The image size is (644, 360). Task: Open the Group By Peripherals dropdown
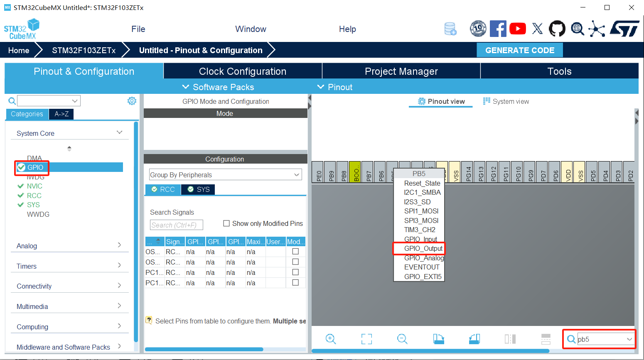pyautogui.click(x=226, y=175)
